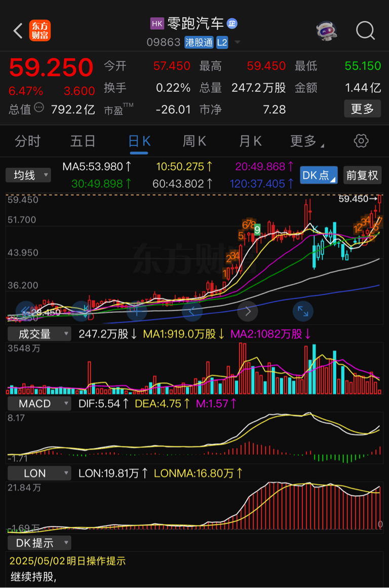
Task: Open the 成交量 indicator dropdown
Action: (40, 334)
